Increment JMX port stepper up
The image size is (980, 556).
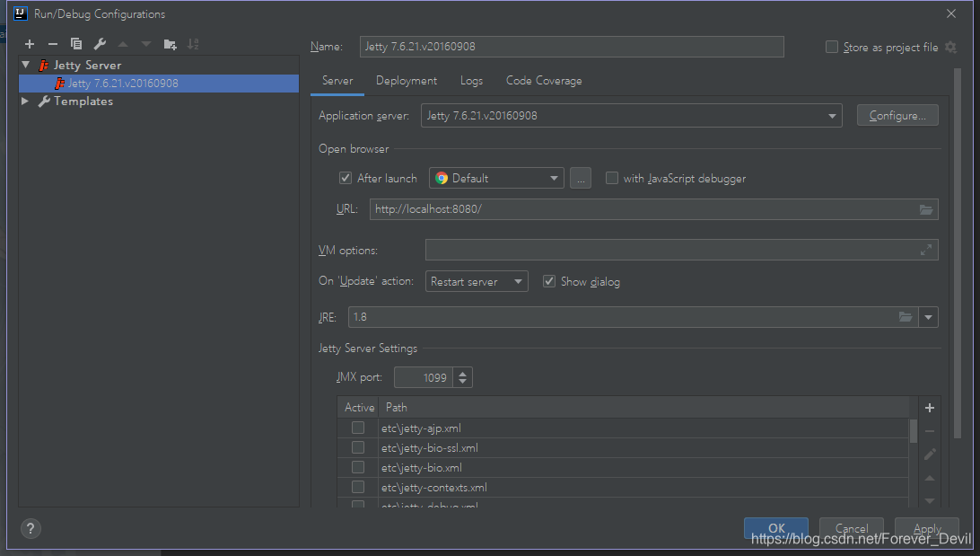click(x=462, y=374)
